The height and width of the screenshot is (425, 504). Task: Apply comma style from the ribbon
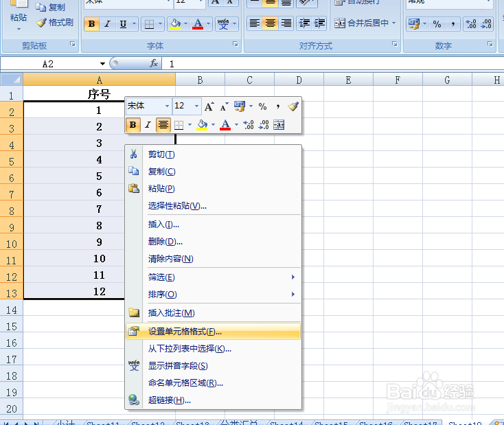(x=453, y=24)
